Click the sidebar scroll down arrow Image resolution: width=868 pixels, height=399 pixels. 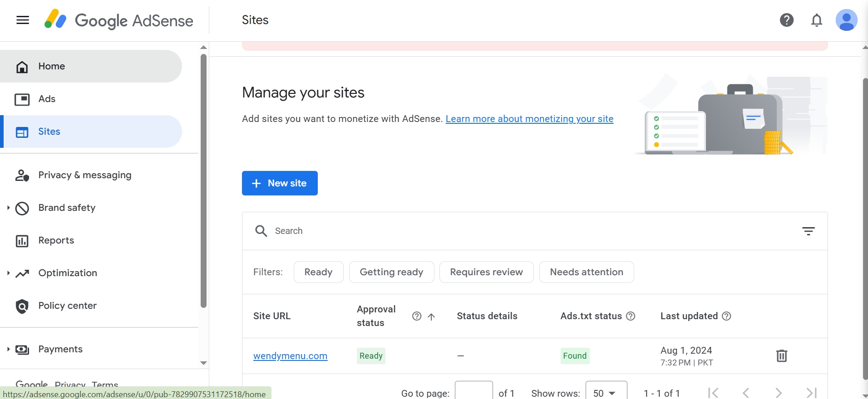pos(203,363)
